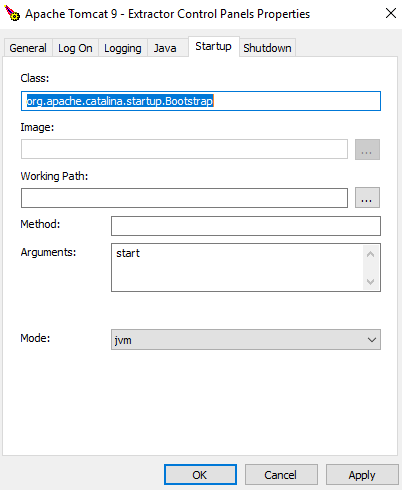Click the Cancel button
Screen dimensions: 402x490
coord(281,474)
